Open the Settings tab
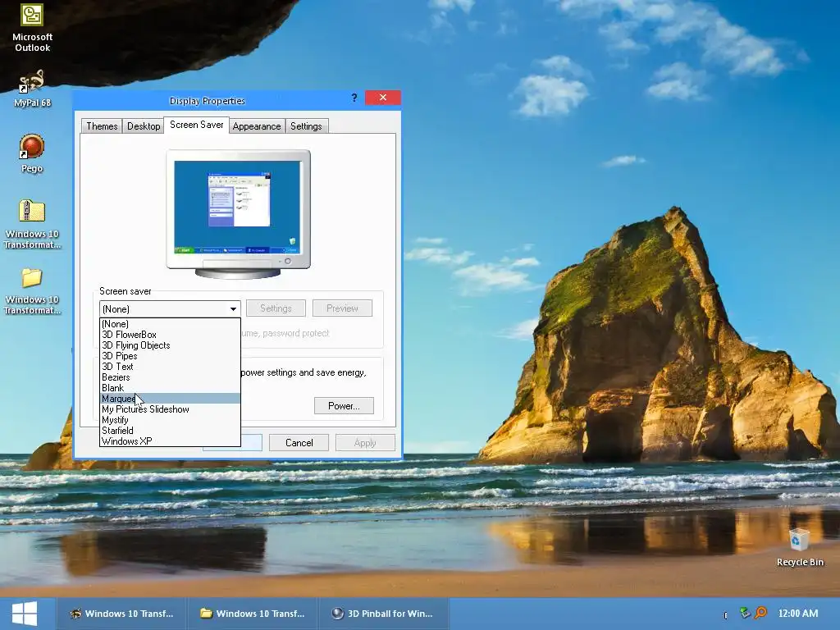Screen dimensions: 840x630 (307, 126)
